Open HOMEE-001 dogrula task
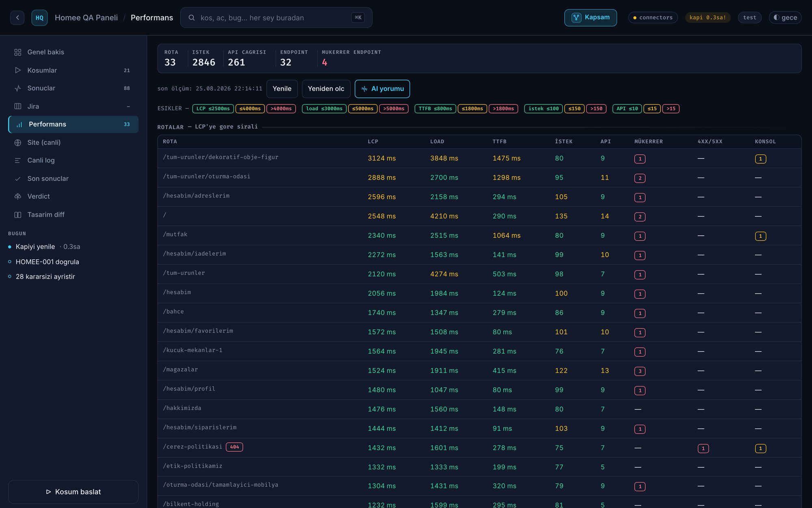The width and height of the screenshot is (812, 508). pos(44,262)
